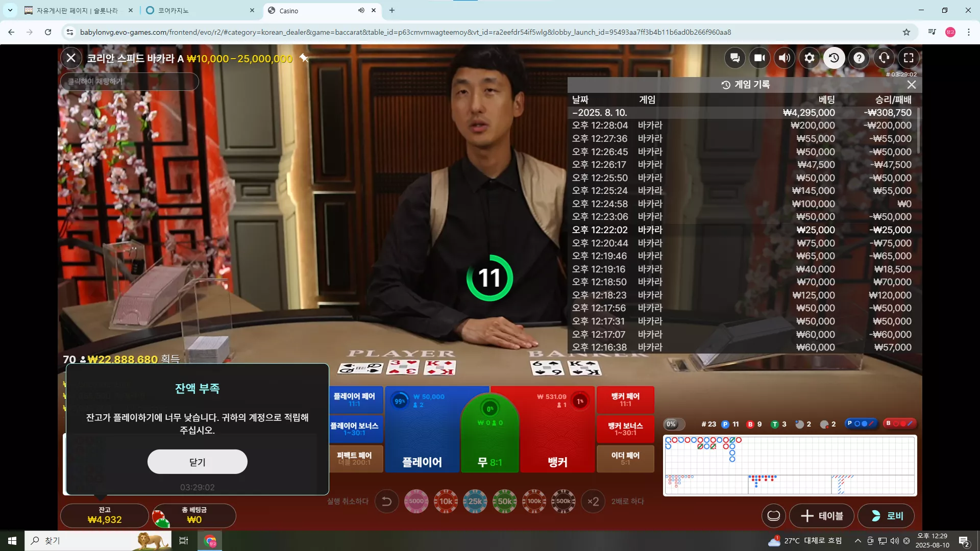Show hidden system tray icons
The image size is (980, 551).
click(x=858, y=541)
